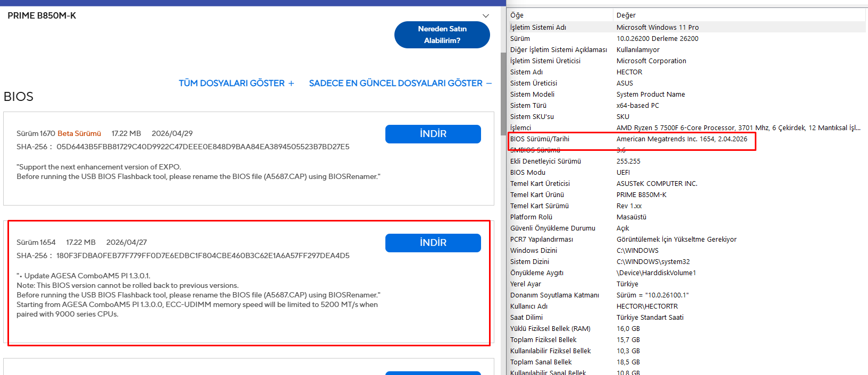Select the Ekli Denetleyici Sürümü row
The width and height of the screenshot is (868, 375).
pos(687,161)
